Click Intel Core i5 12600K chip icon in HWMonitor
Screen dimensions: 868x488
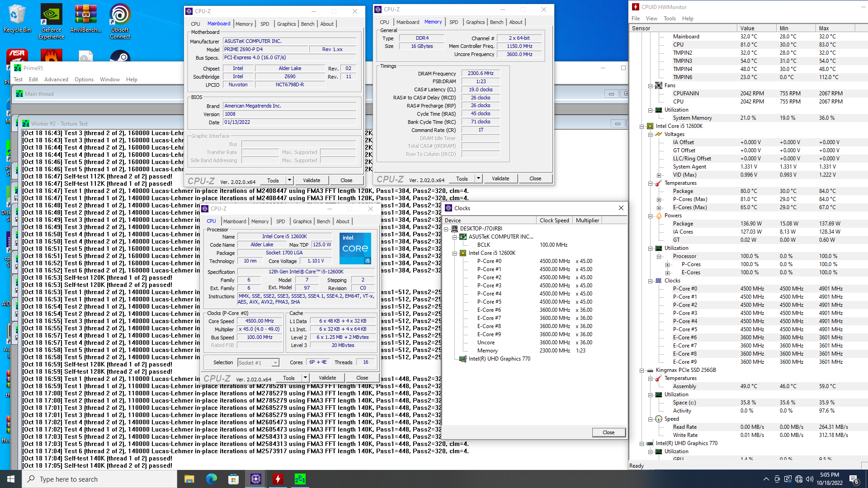click(650, 126)
